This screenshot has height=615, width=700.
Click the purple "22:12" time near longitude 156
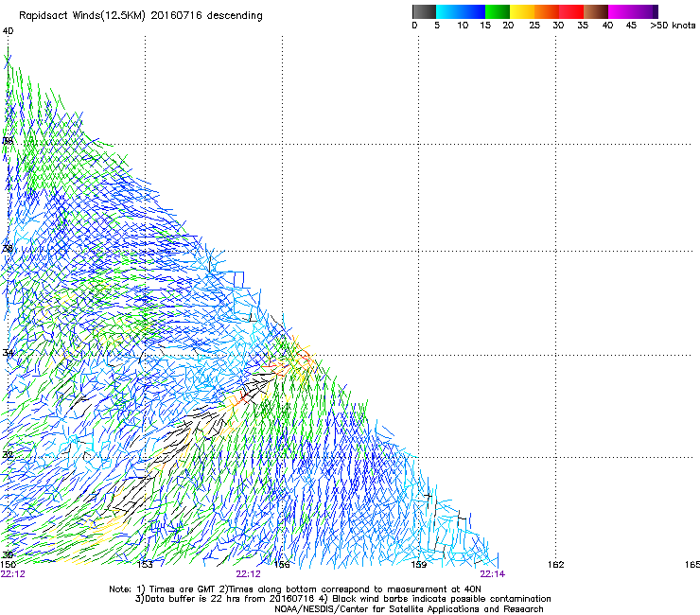coord(248,574)
